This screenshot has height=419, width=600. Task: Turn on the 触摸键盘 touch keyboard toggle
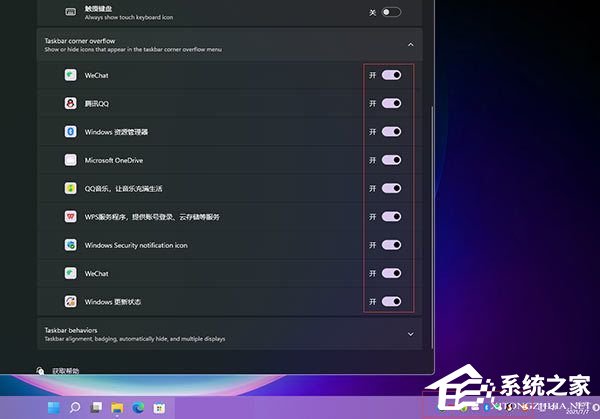391,12
